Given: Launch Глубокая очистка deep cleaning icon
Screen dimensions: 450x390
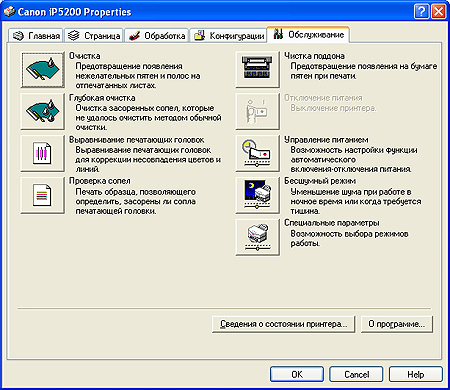Looking at the screenshot, I should (x=43, y=111).
